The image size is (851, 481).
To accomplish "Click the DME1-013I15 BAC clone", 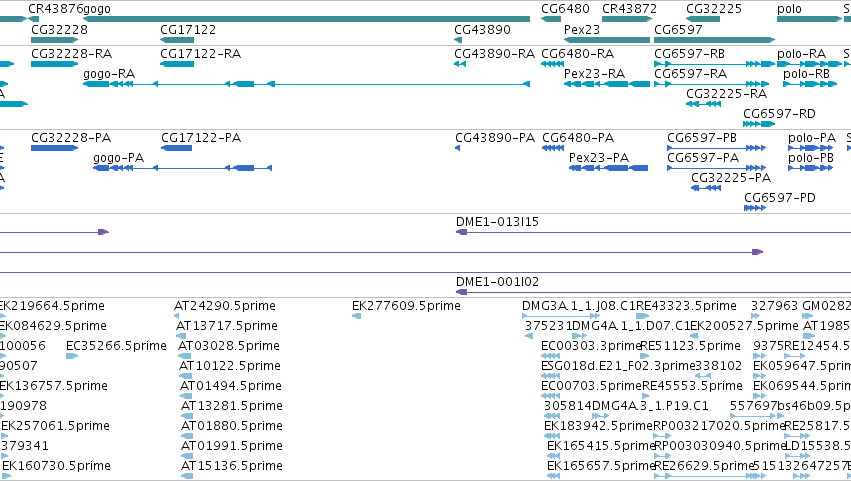I will point(653,232).
